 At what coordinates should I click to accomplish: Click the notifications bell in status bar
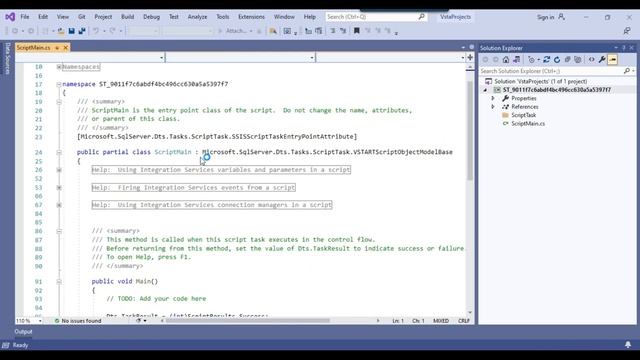[x=628, y=345]
